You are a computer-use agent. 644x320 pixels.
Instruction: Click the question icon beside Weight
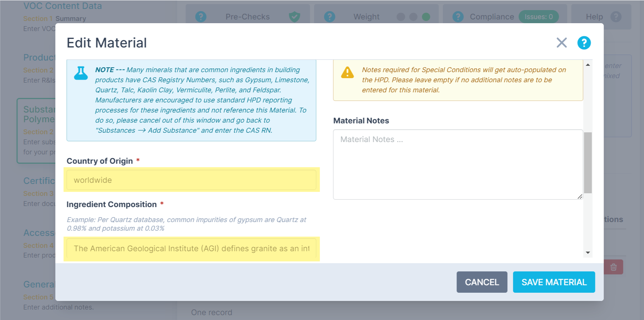click(x=329, y=17)
